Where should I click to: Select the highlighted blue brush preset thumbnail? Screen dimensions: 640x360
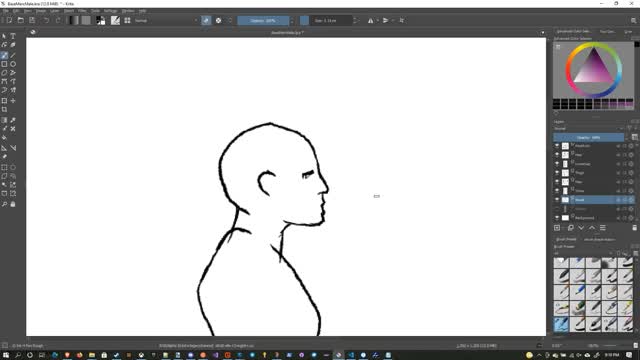[x=561, y=325]
